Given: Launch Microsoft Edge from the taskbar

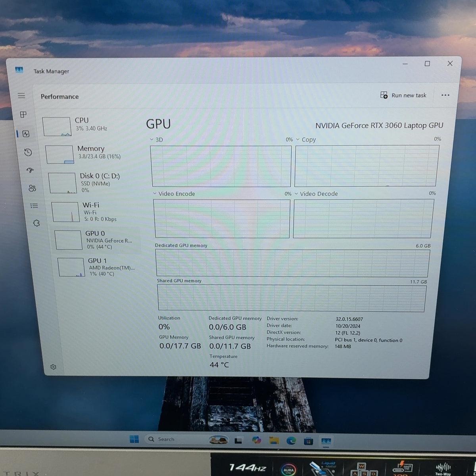Looking at the screenshot, I should point(291,440).
